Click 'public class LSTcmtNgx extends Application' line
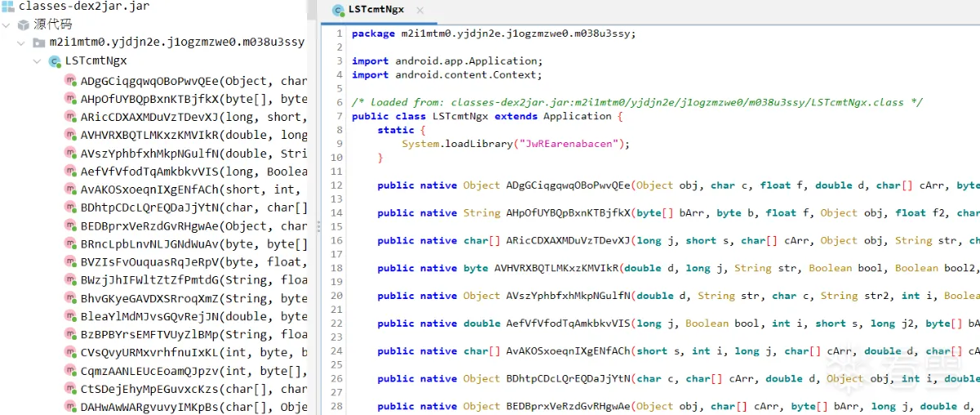Image resolution: width=980 pixels, height=415 pixels. 488,117
